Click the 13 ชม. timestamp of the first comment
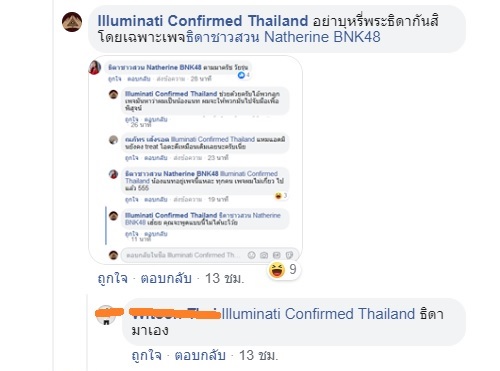The image size is (500, 371). pos(224,278)
